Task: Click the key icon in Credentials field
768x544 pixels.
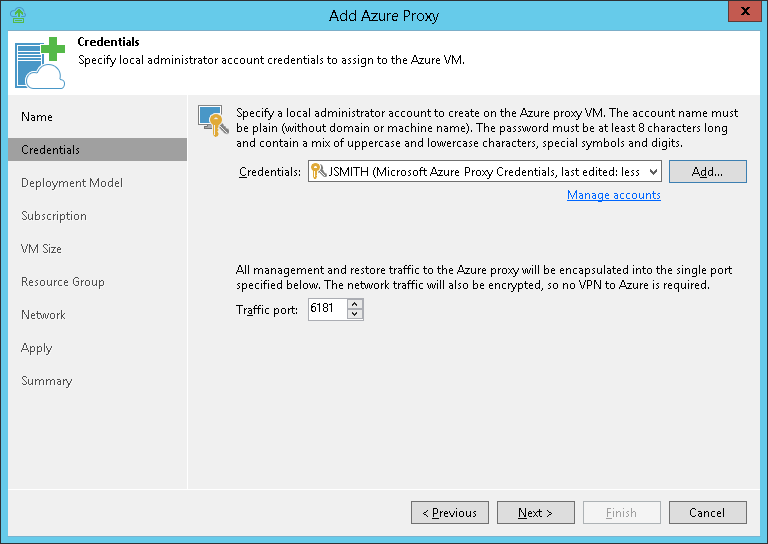Action: 318,172
